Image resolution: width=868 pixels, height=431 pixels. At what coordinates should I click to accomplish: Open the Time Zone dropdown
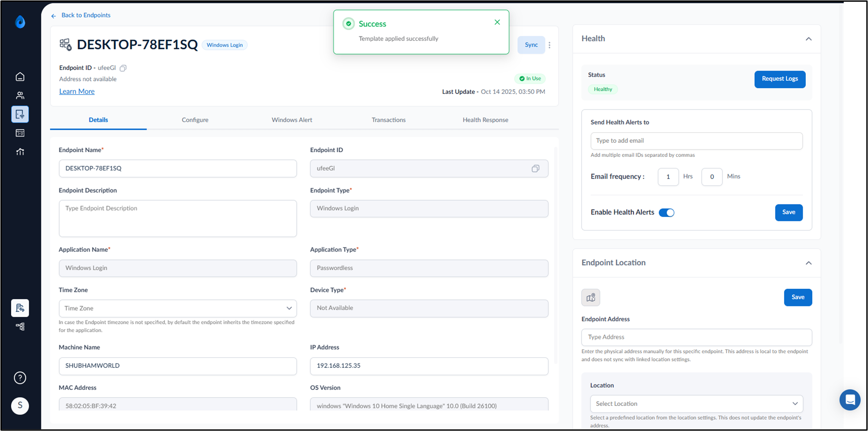pyautogui.click(x=178, y=308)
